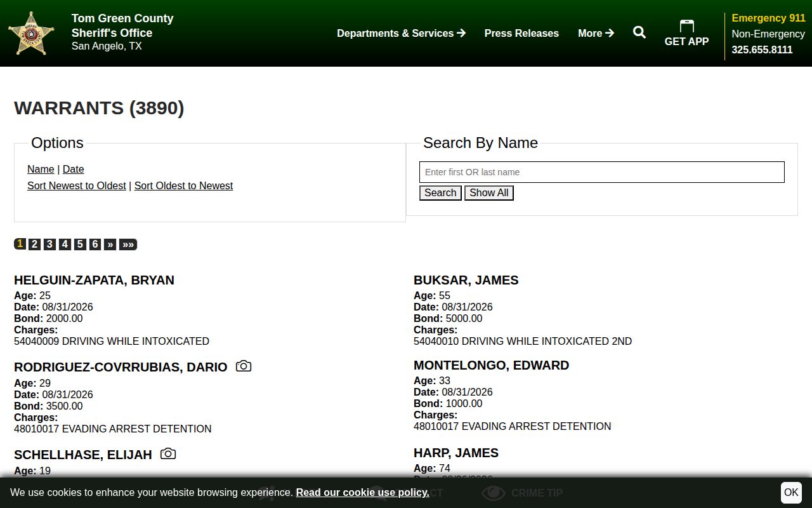Go to warrants page 6
This screenshot has height=508, width=812.
click(95, 244)
